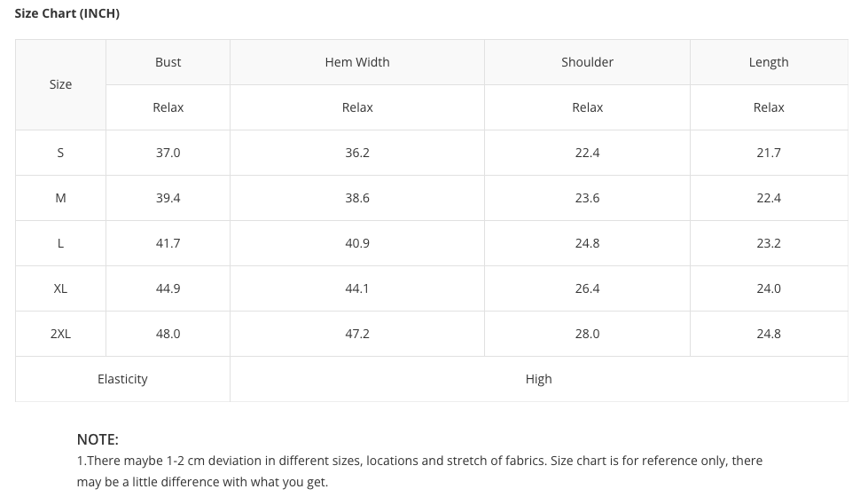
Task: Click shoulder value 26.4 for XL
Action: (x=587, y=288)
